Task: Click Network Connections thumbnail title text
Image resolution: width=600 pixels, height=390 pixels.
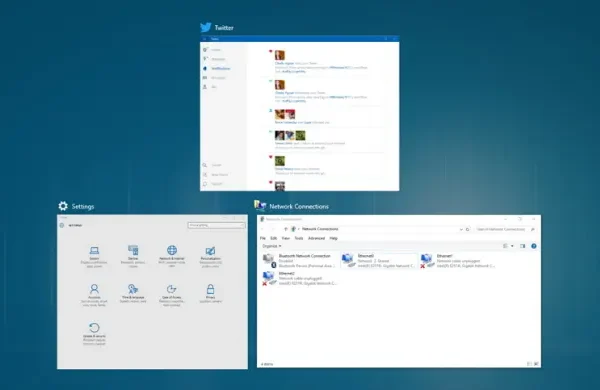Action: tap(299, 206)
